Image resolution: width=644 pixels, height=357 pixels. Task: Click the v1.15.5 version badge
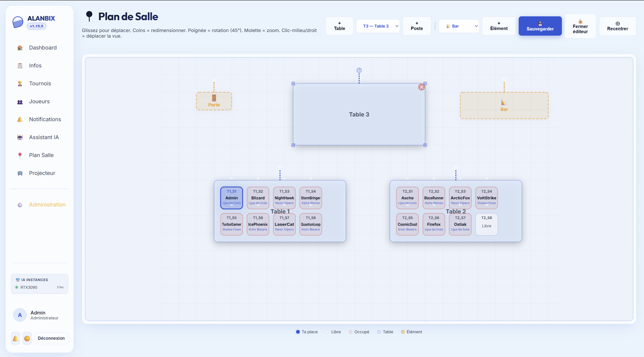(36, 26)
